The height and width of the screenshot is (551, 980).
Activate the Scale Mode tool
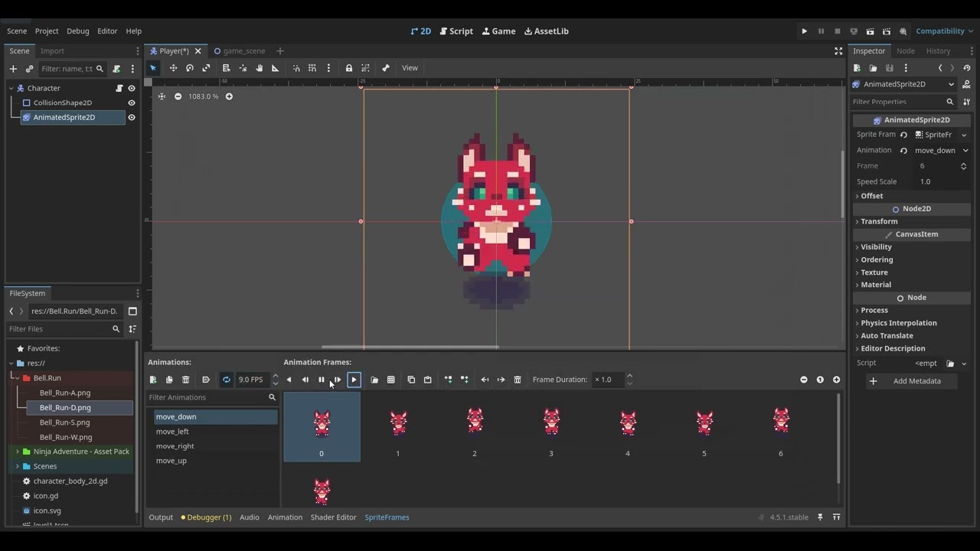click(206, 68)
